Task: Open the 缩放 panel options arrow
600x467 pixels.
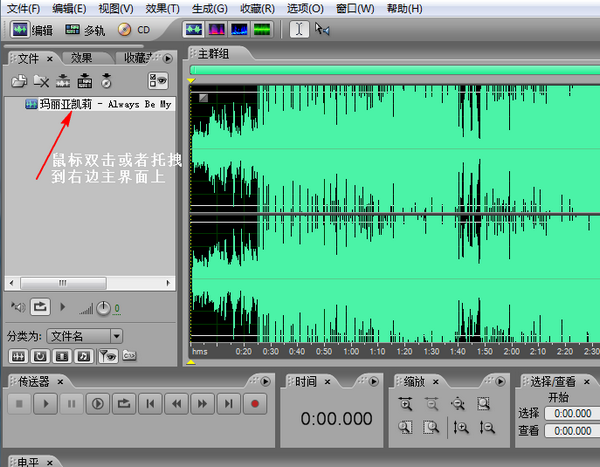Action: point(500,382)
